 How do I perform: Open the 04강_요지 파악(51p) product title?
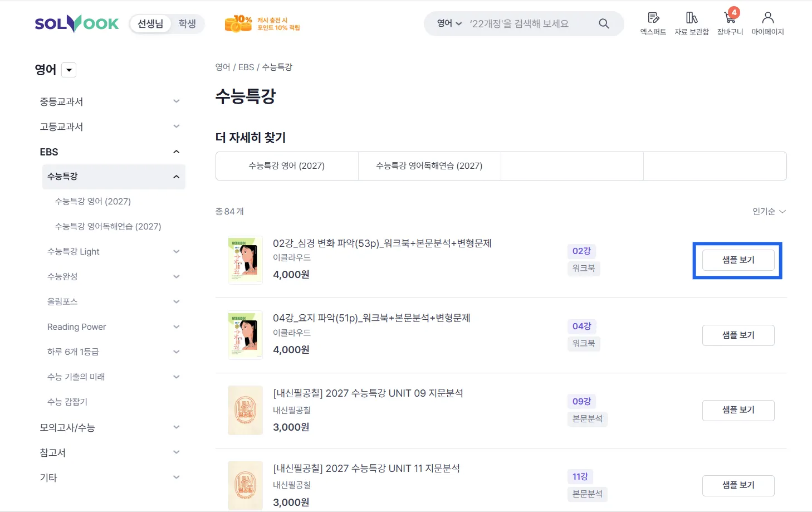tap(371, 318)
